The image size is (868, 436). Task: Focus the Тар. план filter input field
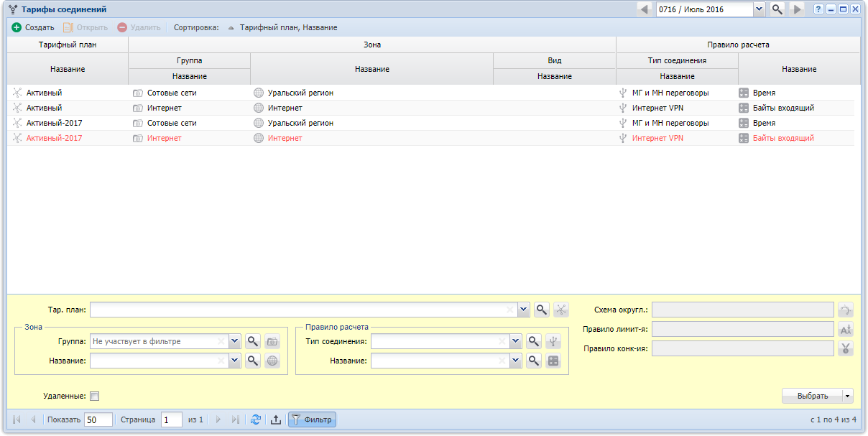(303, 310)
